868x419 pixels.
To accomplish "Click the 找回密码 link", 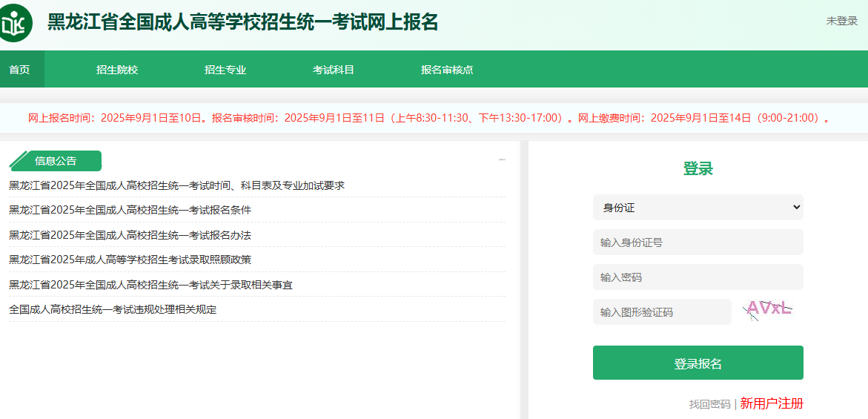I will [709, 404].
